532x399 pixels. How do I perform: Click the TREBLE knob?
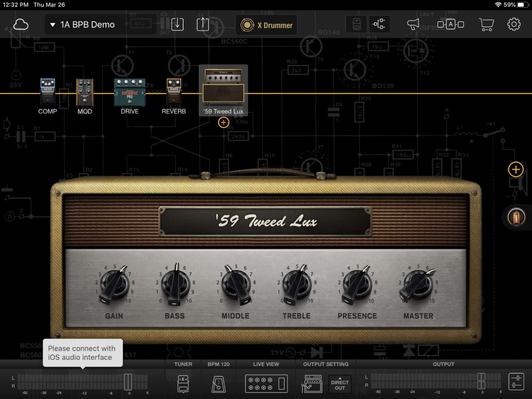[296, 285]
